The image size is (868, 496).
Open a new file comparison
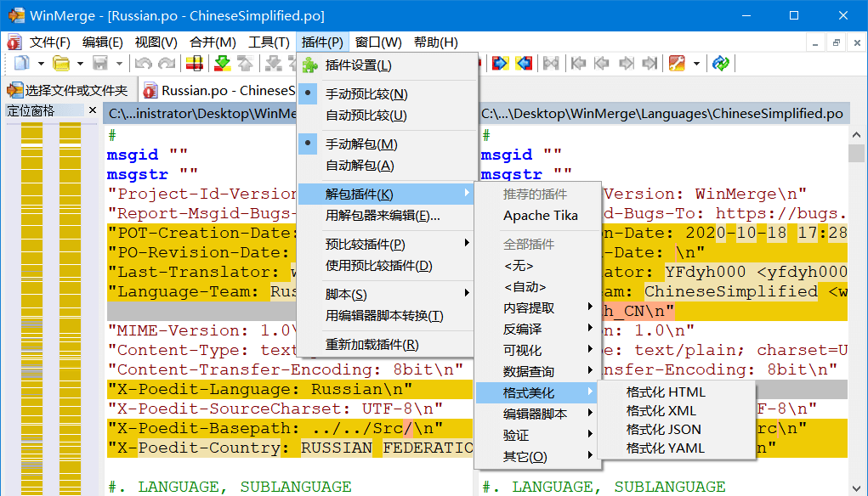tap(20, 63)
